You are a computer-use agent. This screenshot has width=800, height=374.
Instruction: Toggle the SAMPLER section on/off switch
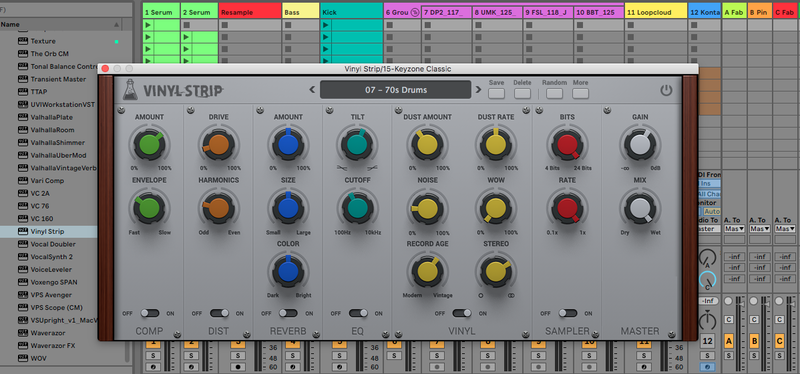click(567, 313)
